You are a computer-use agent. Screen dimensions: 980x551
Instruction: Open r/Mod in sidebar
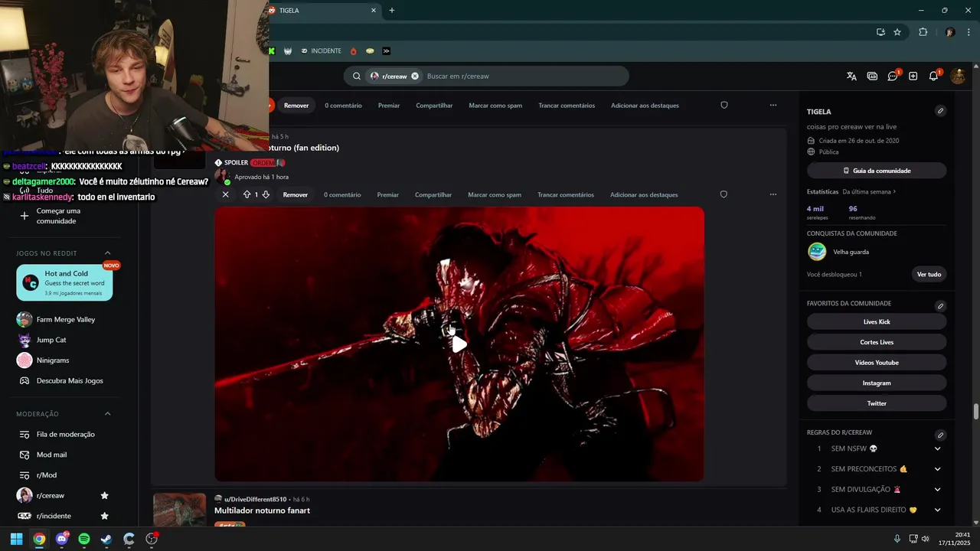tap(47, 475)
